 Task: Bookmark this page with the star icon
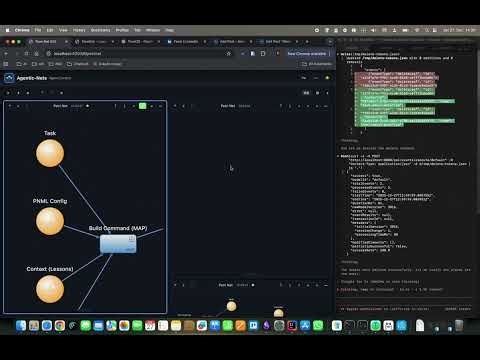pyautogui.click(x=228, y=54)
